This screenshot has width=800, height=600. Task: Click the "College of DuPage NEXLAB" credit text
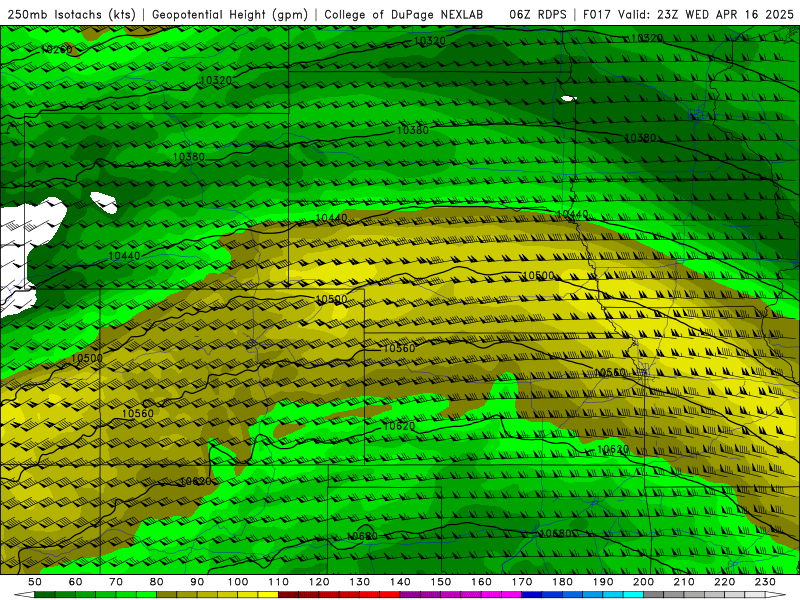point(404,14)
